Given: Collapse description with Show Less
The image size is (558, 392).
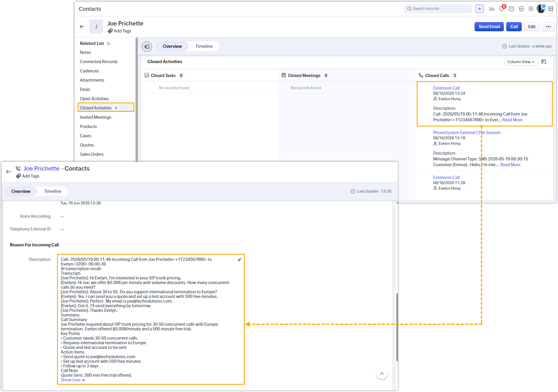Looking at the screenshot, I should (x=73, y=380).
